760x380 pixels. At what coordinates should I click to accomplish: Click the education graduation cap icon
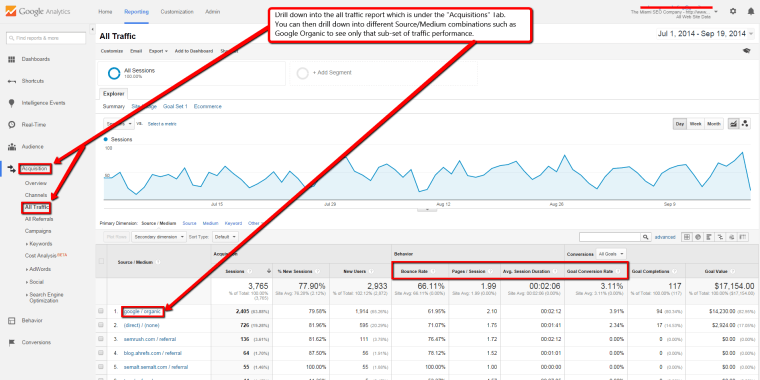747,50
